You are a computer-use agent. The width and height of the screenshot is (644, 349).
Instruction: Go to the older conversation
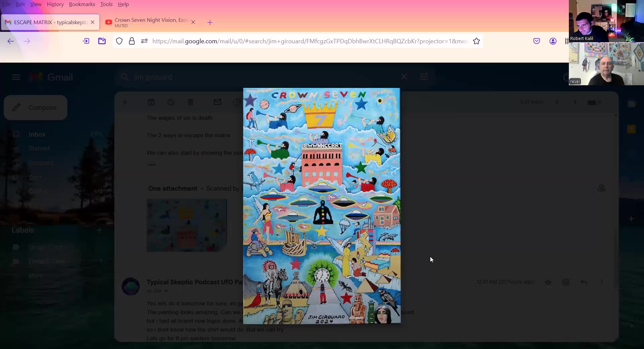click(x=575, y=102)
